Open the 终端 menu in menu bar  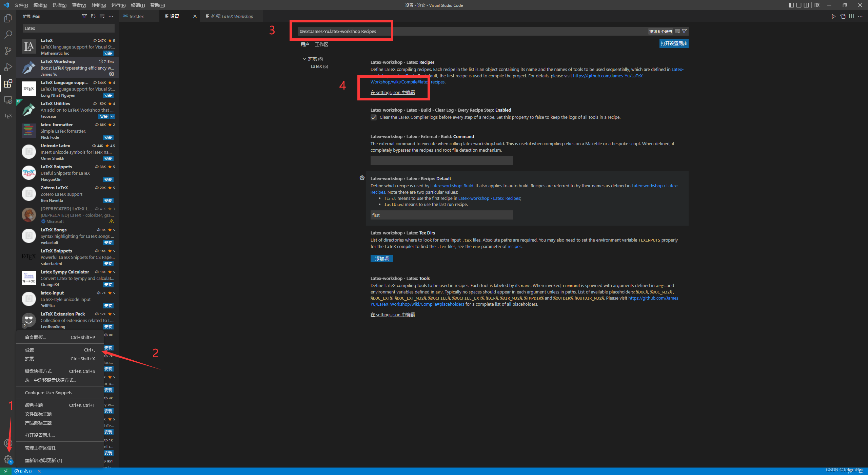[x=138, y=5]
